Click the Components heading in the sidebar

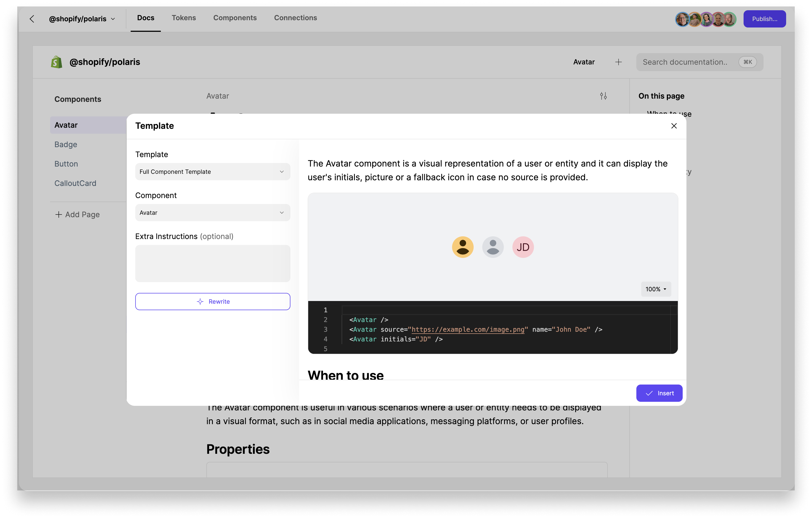point(78,99)
